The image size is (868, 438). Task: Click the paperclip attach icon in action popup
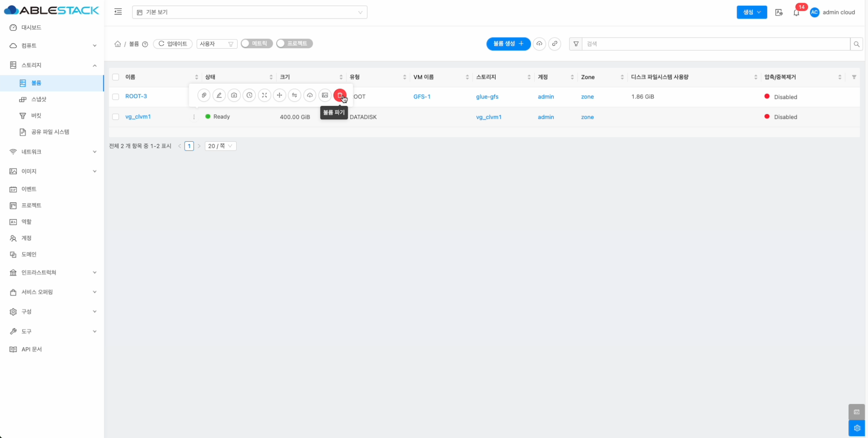pos(204,95)
